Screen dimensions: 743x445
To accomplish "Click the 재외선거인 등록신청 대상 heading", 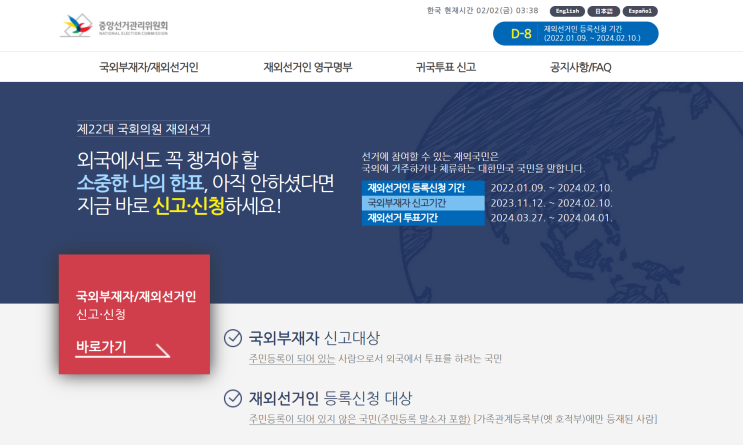I will click(x=330, y=398).
